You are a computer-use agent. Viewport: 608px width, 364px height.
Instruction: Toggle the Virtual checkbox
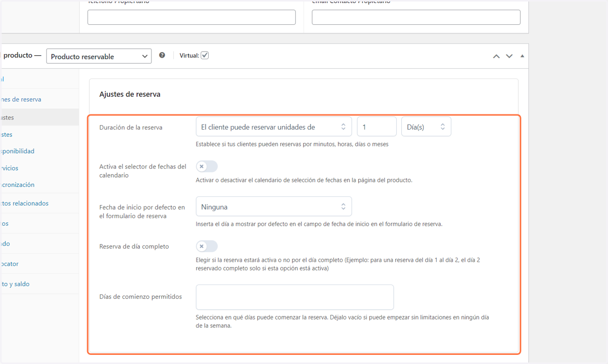(205, 55)
